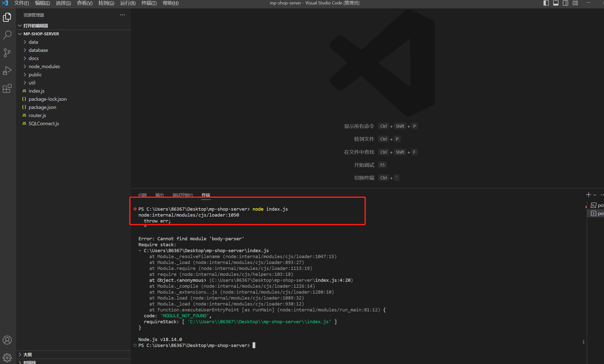This screenshot has height=364, width=604.
Task: Open the 编辑(E) menu
Action: click(x=42, y=3)
